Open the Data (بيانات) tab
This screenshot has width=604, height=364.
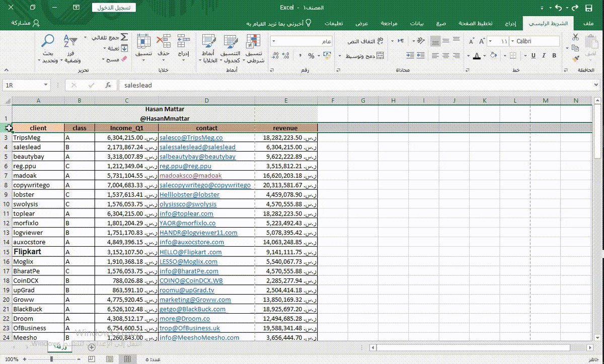pyautogui.click(x=416, y=23)
